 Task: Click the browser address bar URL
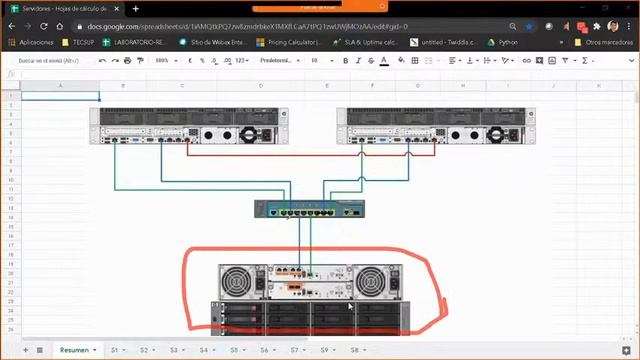[x=247, y=27]
